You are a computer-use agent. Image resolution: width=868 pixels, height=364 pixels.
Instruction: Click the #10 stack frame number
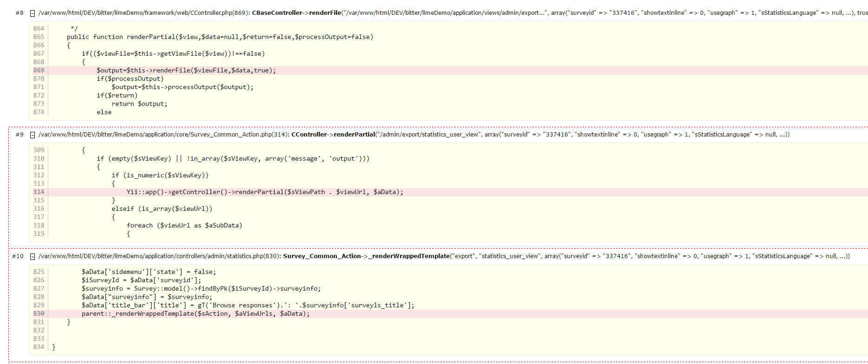coord(18,256)
